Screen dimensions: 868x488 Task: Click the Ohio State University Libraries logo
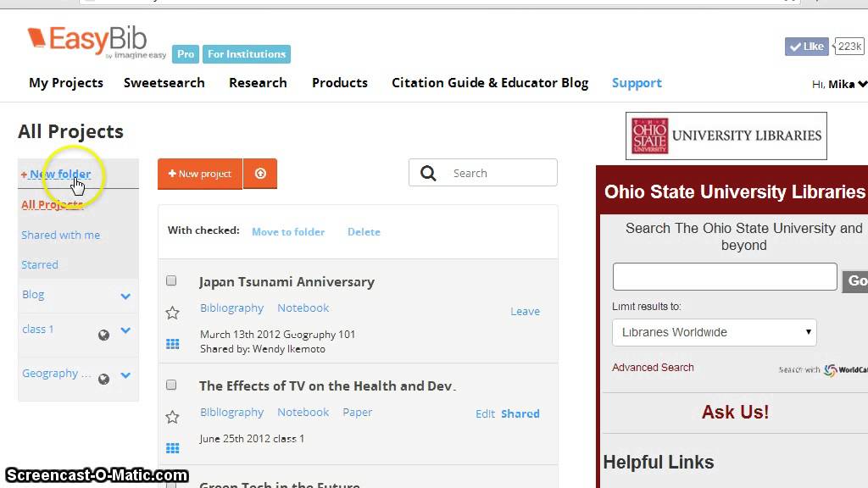click(x=726, y=136)
